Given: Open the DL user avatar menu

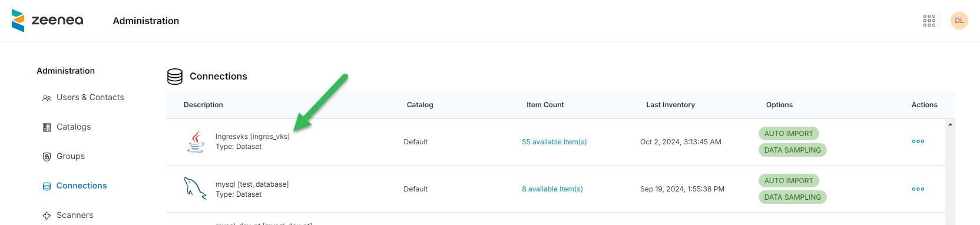Looking at the screenshot, I should [959, 21].
